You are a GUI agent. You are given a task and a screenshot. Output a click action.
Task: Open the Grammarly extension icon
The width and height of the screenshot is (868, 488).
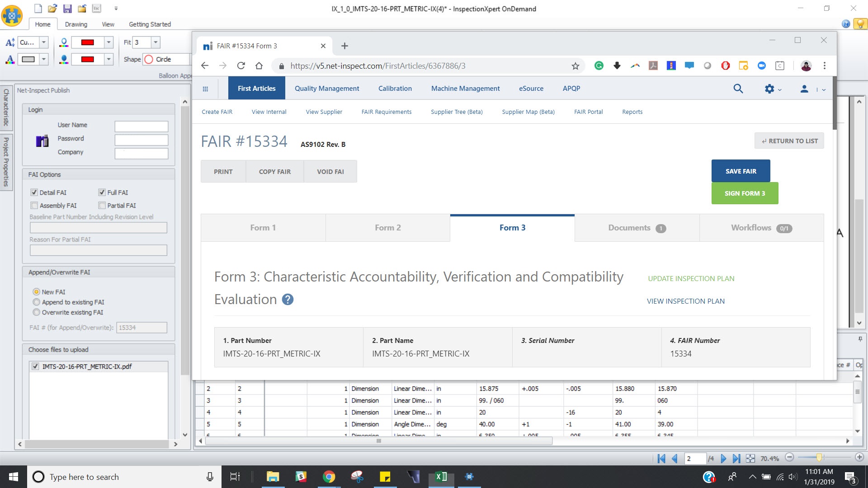(599, 66)
